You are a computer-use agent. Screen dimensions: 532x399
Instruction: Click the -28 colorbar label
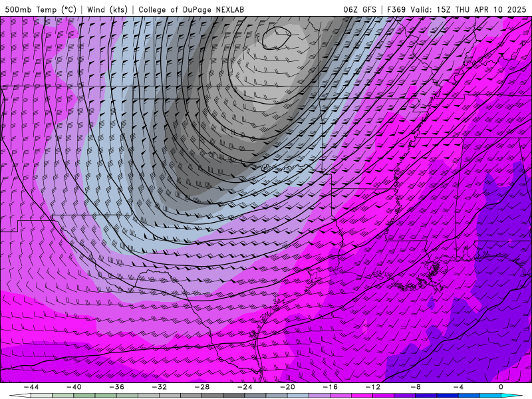coord(202,387)
